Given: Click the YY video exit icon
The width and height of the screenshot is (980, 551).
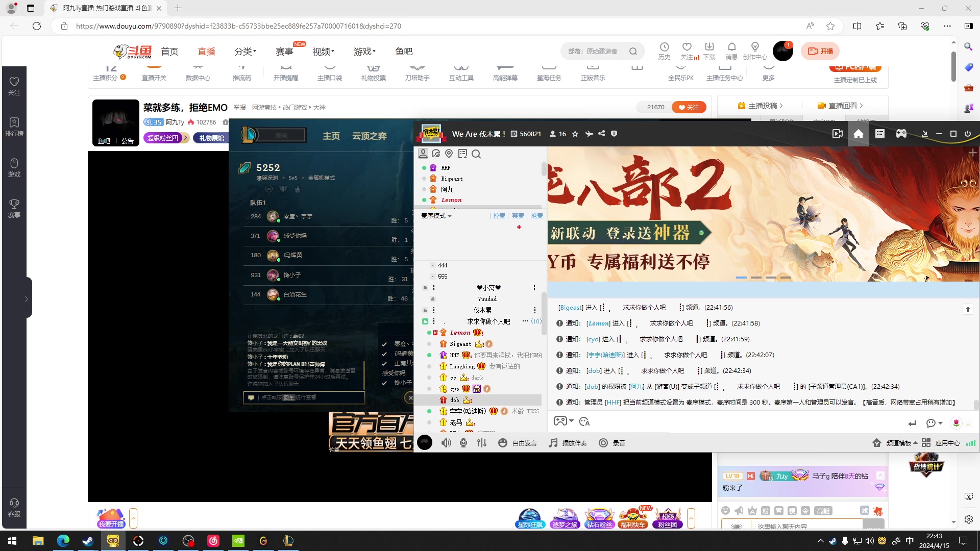Looking at the screenshot, I should [838, 134].
